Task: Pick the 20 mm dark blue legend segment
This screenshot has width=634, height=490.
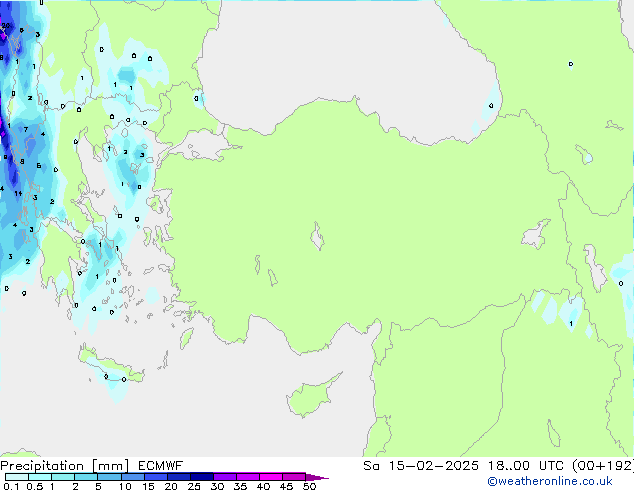Action: tap(180, 477)
